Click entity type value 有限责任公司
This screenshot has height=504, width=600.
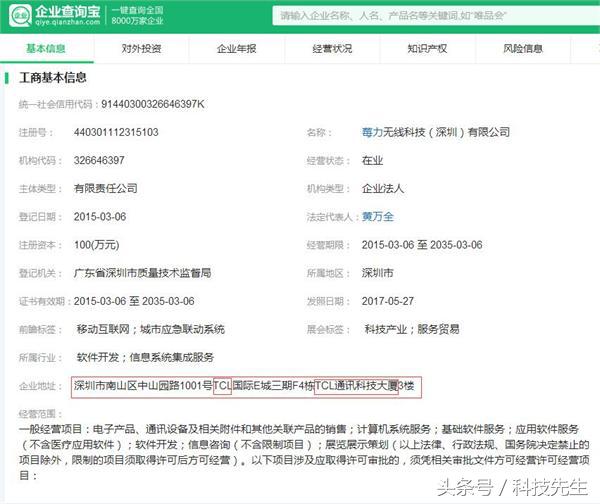(106, 189)
